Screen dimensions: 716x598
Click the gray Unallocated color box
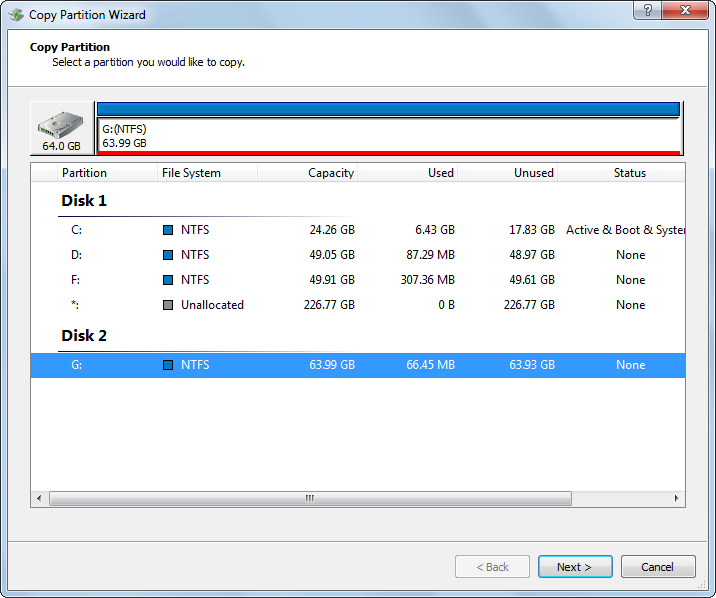click(168, 305)
